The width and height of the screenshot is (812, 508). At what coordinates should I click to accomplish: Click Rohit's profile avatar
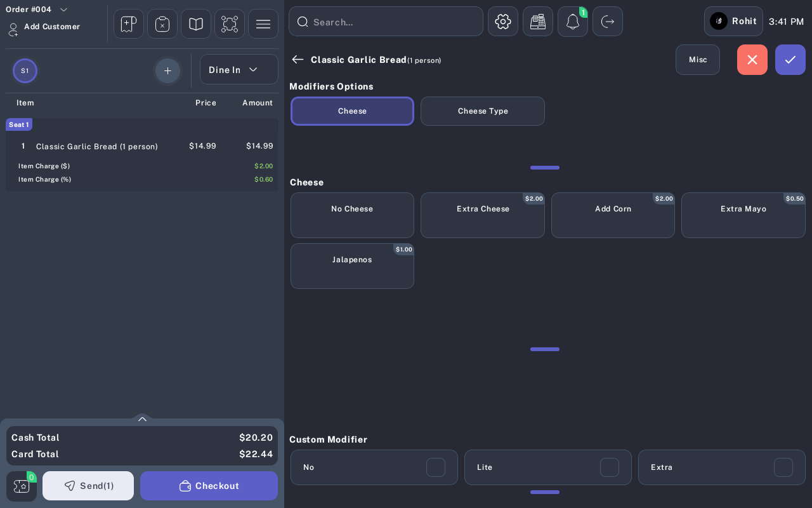click(719, 21)
